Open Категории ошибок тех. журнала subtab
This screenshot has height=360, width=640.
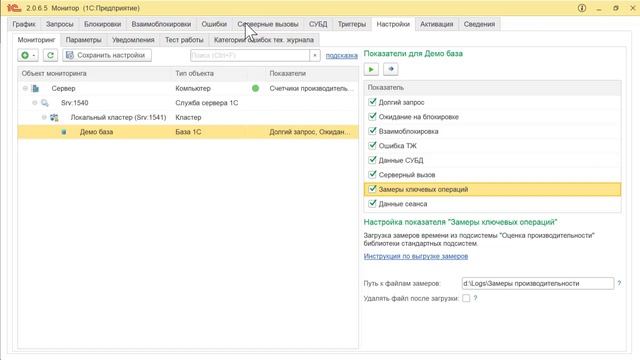pyautogui.click(x=264, y=40)
